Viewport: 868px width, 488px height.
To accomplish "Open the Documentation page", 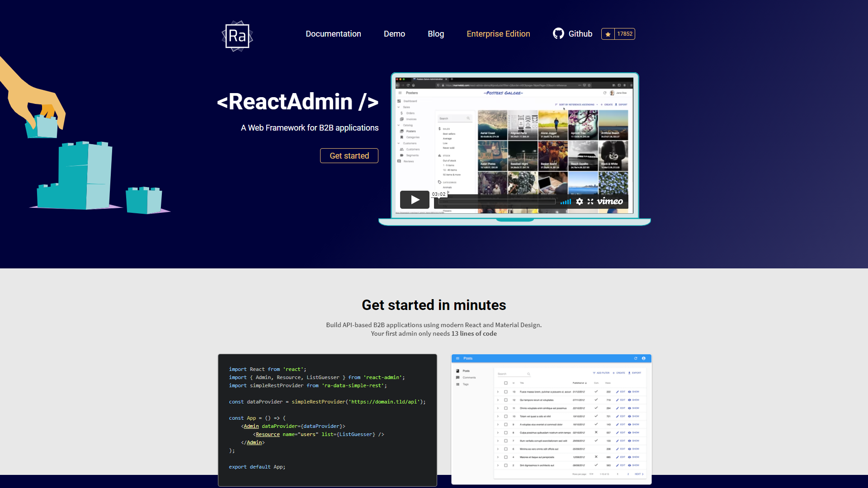I will tap(333, 34).
